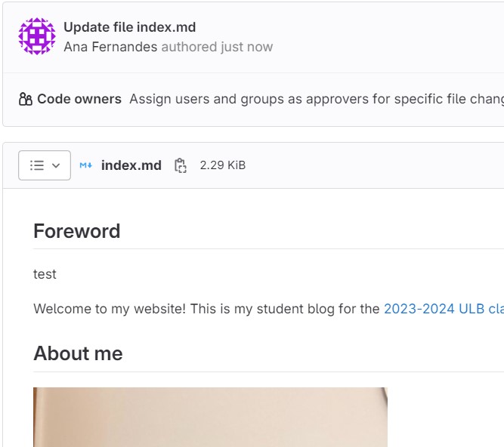Screen dimensions: 504x447
Task: Click the 'Welcome to my website' sentence
Action: (x=207, y=309)
